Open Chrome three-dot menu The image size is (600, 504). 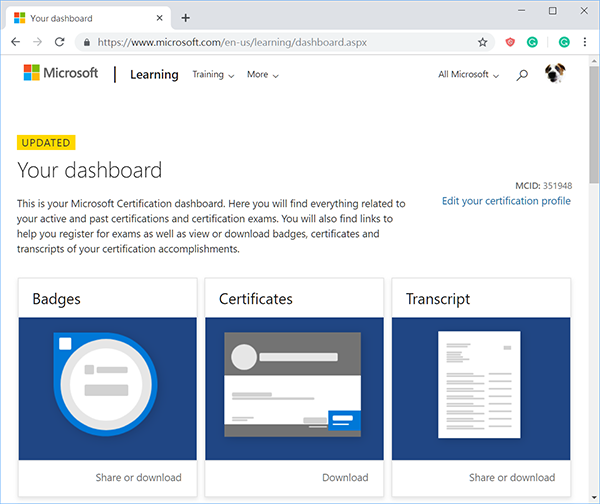[x=586, y=43]
